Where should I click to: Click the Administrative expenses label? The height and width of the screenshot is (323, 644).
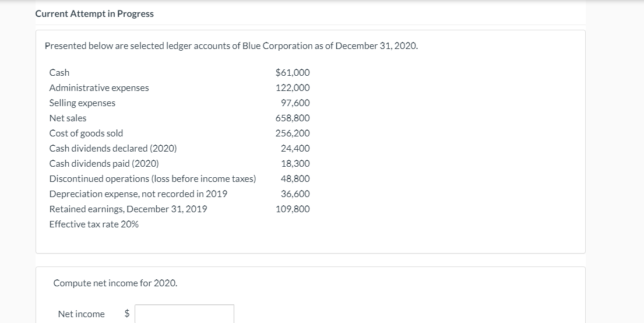[99, 87]
